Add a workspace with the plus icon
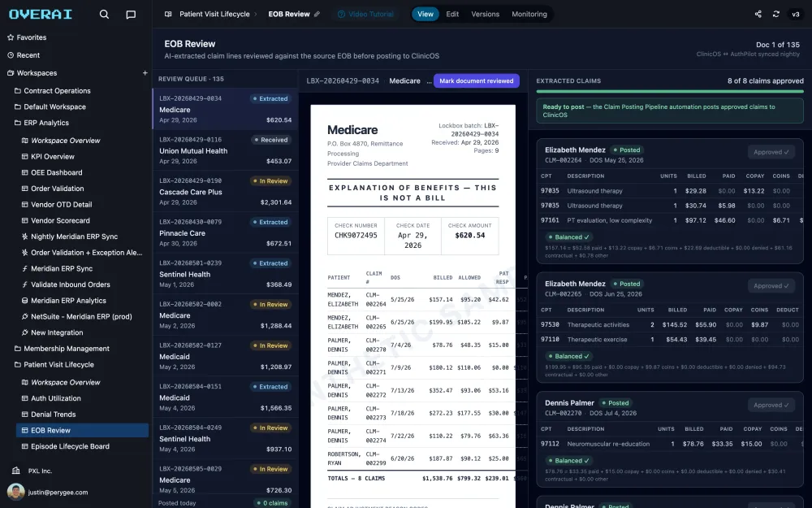The height and width of the screenshot is (508, 812). coord(145,73)
